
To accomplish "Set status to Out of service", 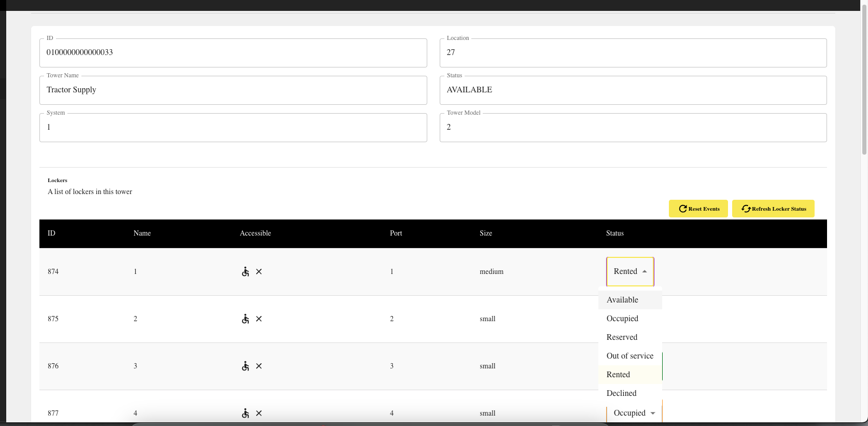I will [629, 356].
